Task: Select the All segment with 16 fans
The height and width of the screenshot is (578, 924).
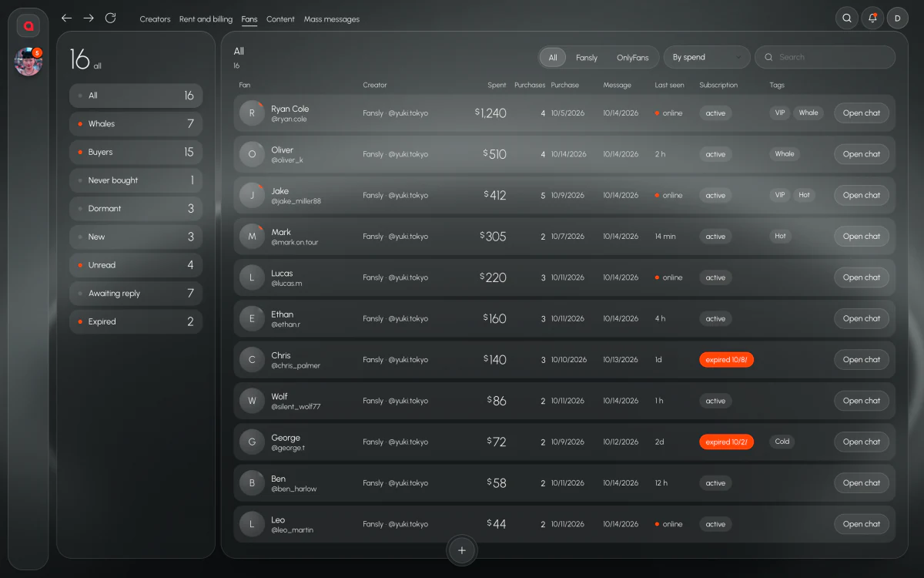Action: 136,96
